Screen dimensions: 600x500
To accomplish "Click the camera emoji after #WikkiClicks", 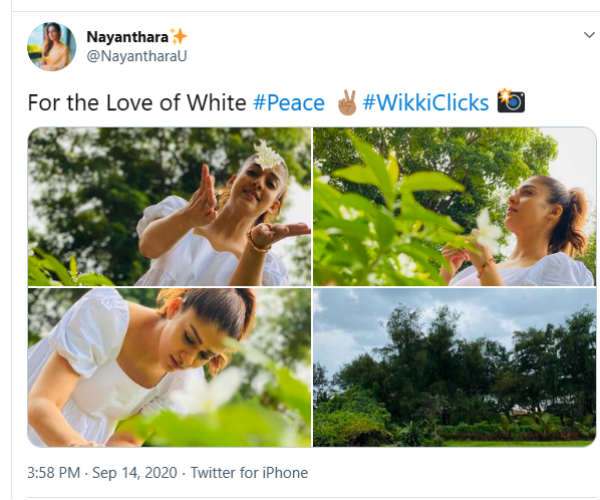I will pyautogui.click(x=511, y=102).
